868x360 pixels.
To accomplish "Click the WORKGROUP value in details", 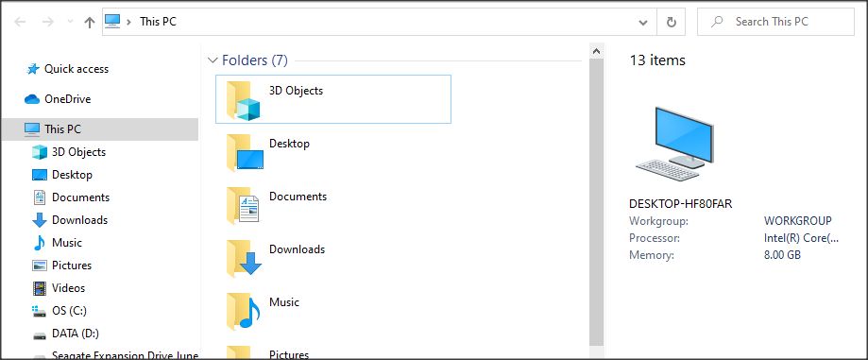I will 798,220.
